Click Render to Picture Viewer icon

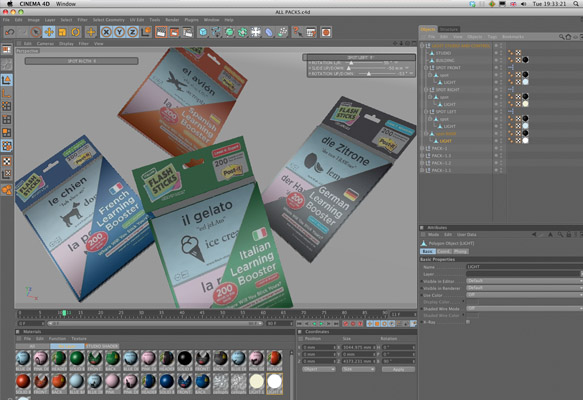174,32
